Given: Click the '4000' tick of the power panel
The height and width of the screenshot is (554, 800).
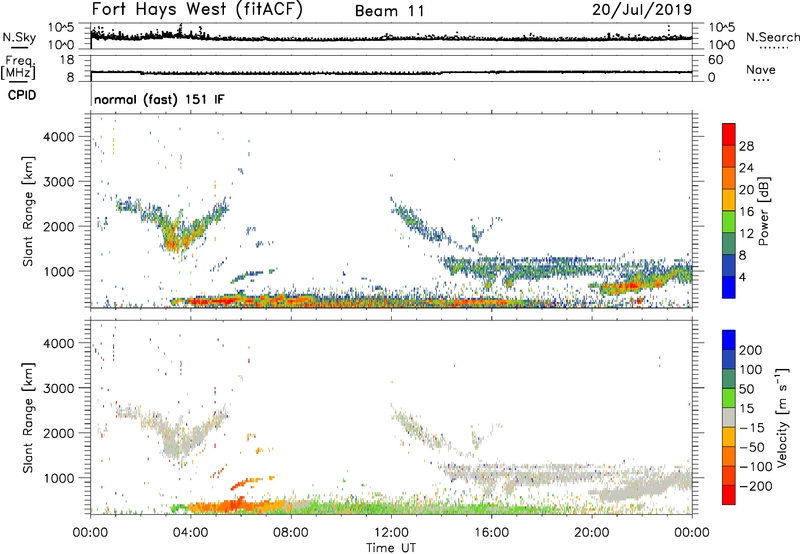Looking at the screenshot, I should point(58,137).
